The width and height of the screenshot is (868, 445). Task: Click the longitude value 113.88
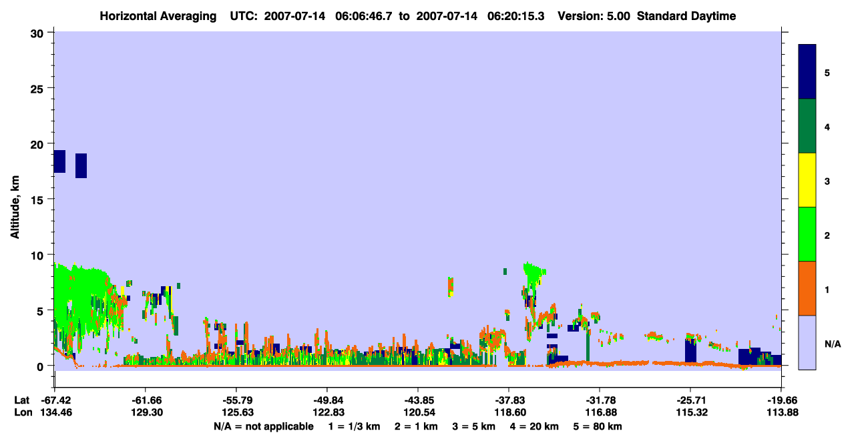click(x=781, y=412)
